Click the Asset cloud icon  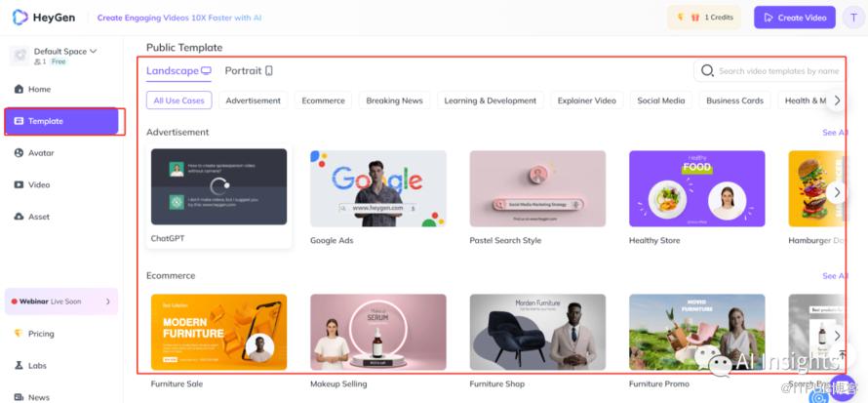19,217
